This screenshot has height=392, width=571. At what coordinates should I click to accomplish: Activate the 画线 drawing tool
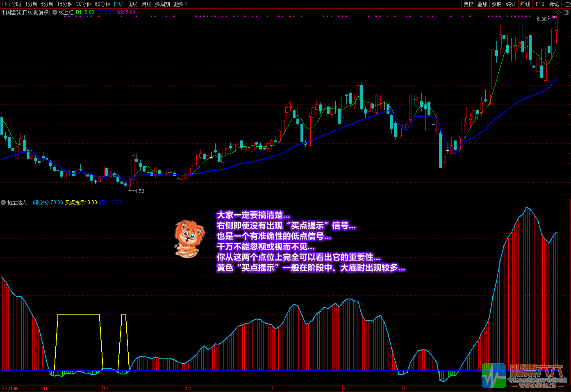pos(525,4)
